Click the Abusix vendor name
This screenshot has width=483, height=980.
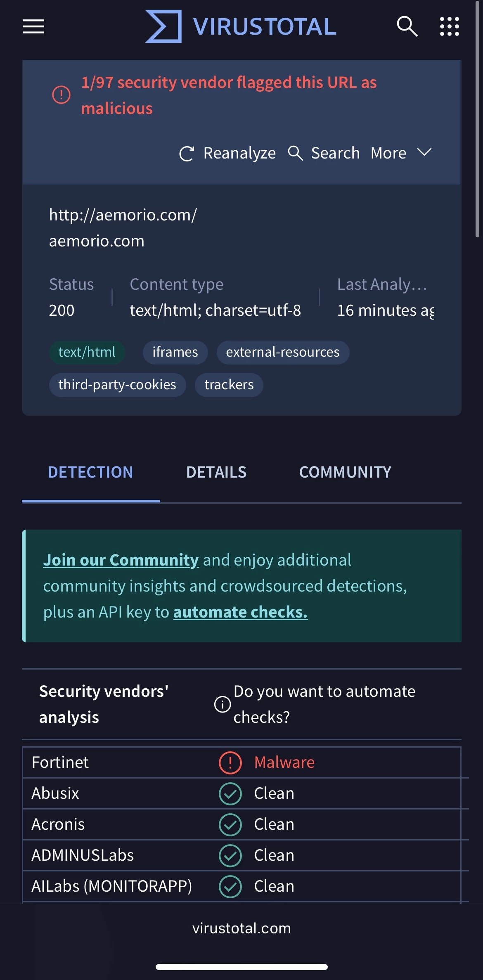coord(55,793)
